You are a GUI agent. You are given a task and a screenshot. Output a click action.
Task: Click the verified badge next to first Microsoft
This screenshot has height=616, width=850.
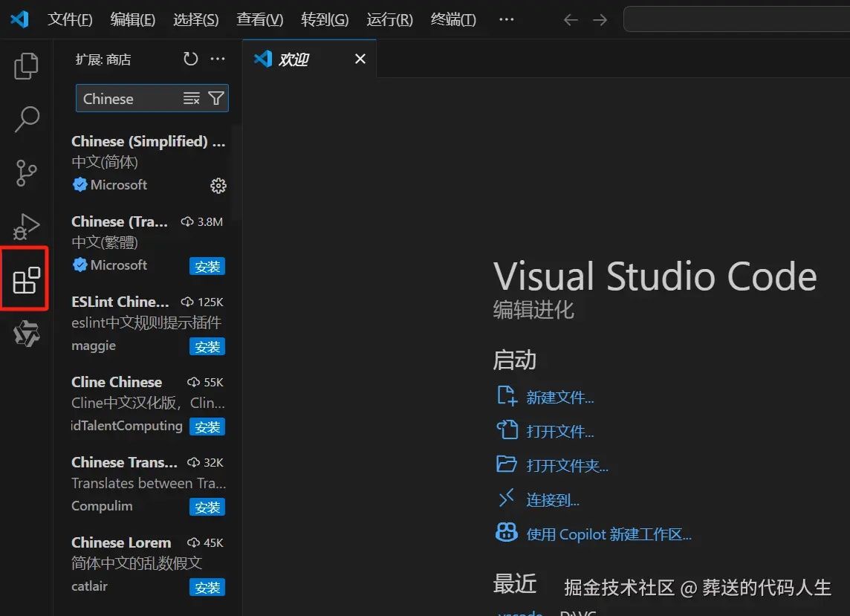pos(80,185)
